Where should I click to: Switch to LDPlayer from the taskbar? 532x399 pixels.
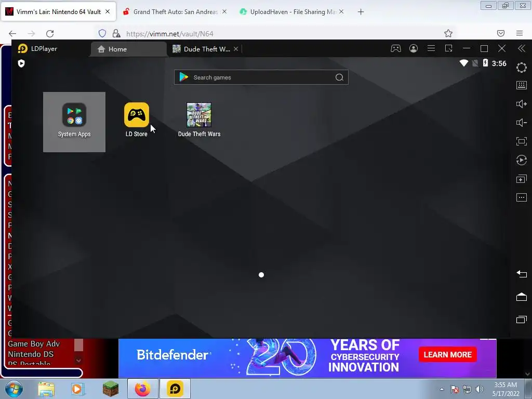click(x=175, y=389)
